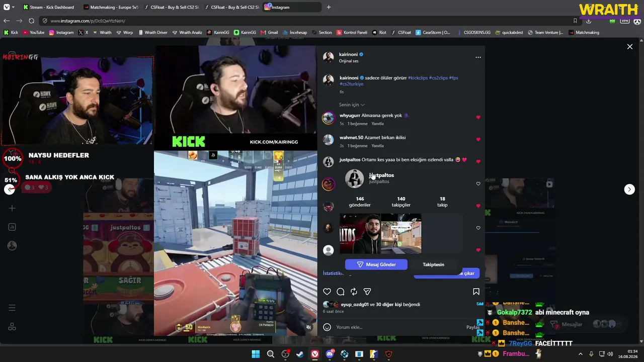Like the justpaltos comment
This screenshot has width=644, height=362.
point(478,161)
